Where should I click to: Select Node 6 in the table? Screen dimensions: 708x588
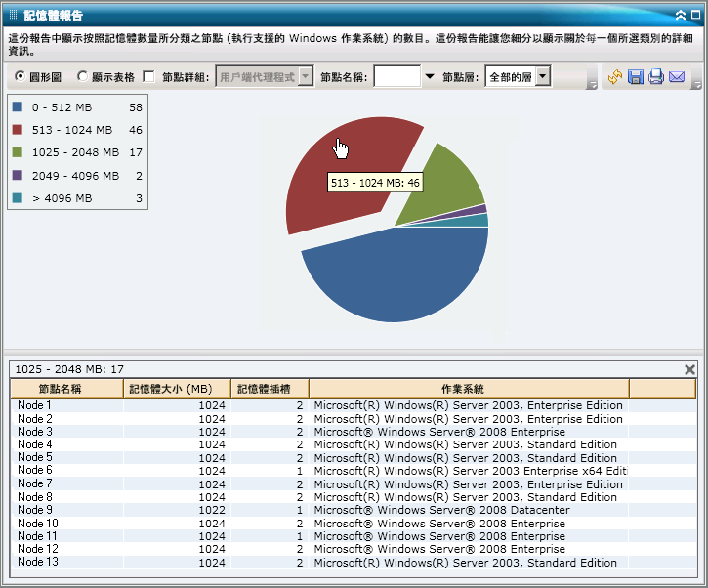[35, 470]
